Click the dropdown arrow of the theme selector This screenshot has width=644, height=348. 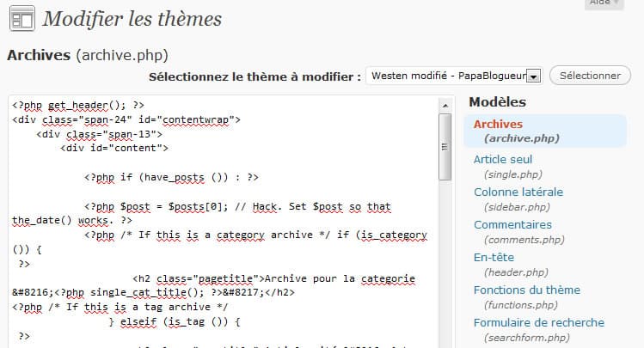[x=533, y=76]
